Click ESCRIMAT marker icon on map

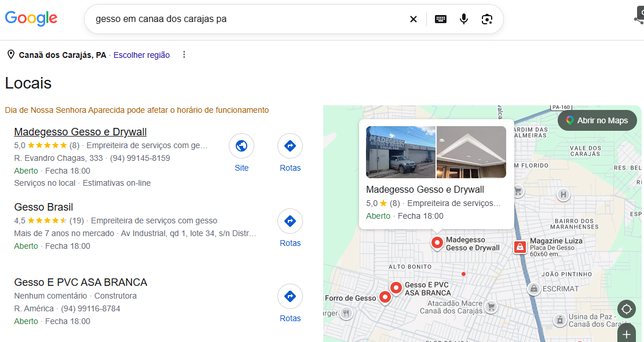533,289
